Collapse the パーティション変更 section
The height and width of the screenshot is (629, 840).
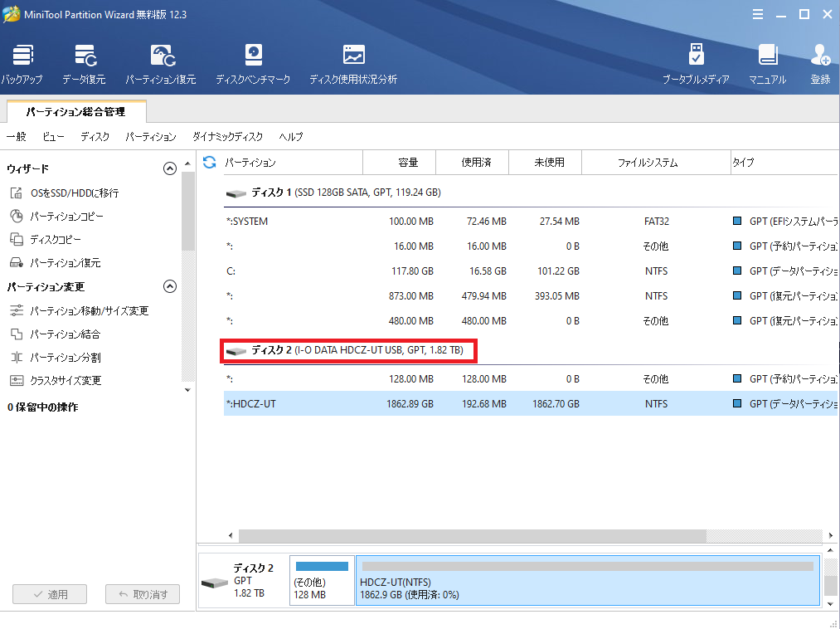point(170,286)
